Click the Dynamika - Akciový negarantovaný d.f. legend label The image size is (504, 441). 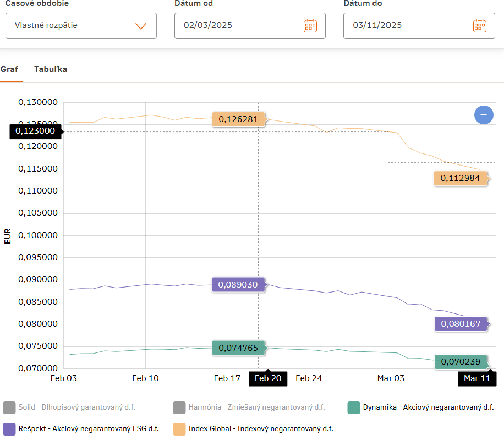[x=428, y=407]
